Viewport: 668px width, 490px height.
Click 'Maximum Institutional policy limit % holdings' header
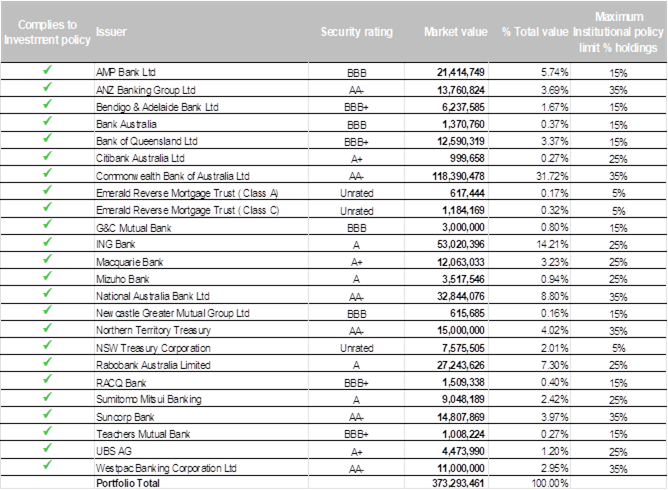point(619,32)
